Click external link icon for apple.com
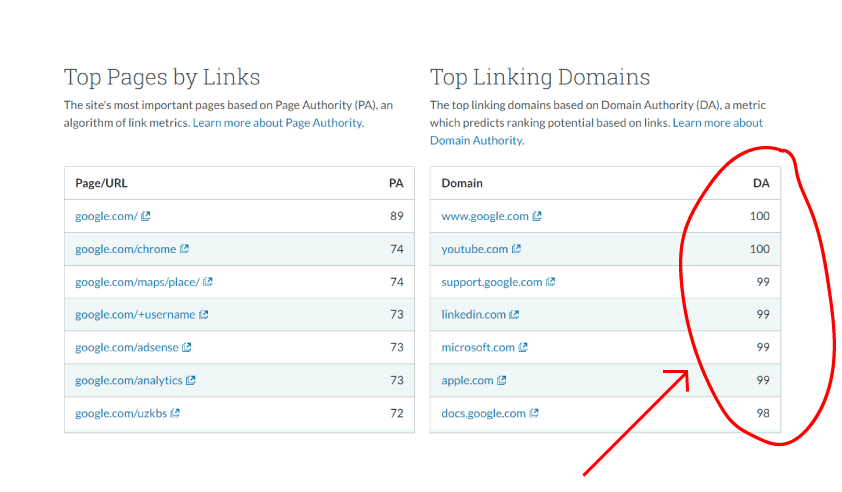This screenshot has height=492, width=842. 502,381
